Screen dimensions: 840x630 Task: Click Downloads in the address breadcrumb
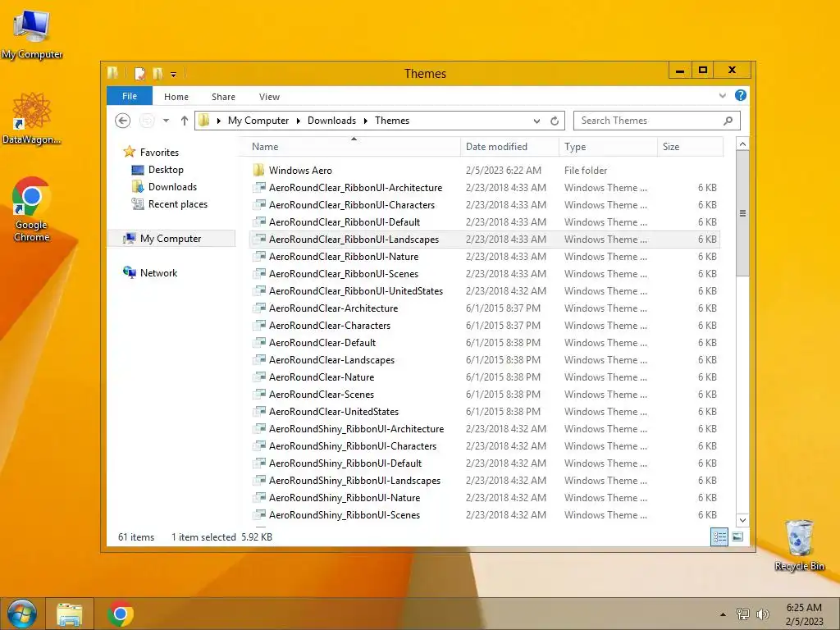pyautogui.click(x=331, y=121)
